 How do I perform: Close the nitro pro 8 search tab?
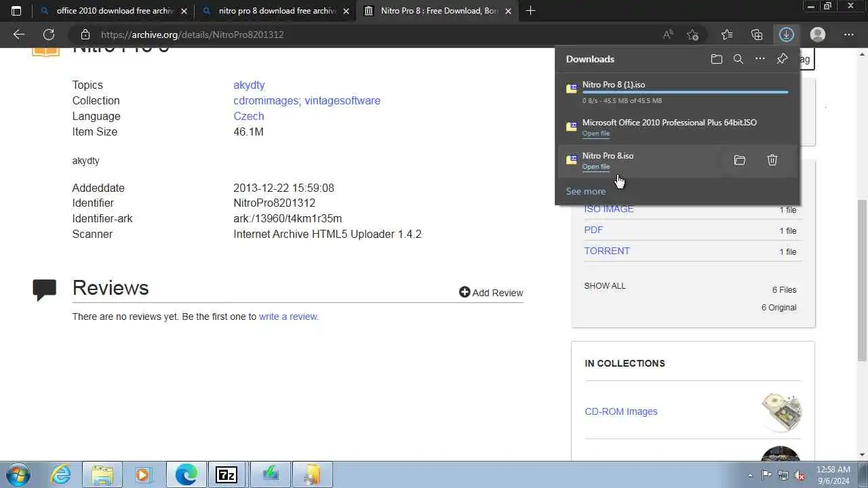(x=347, y=11)
